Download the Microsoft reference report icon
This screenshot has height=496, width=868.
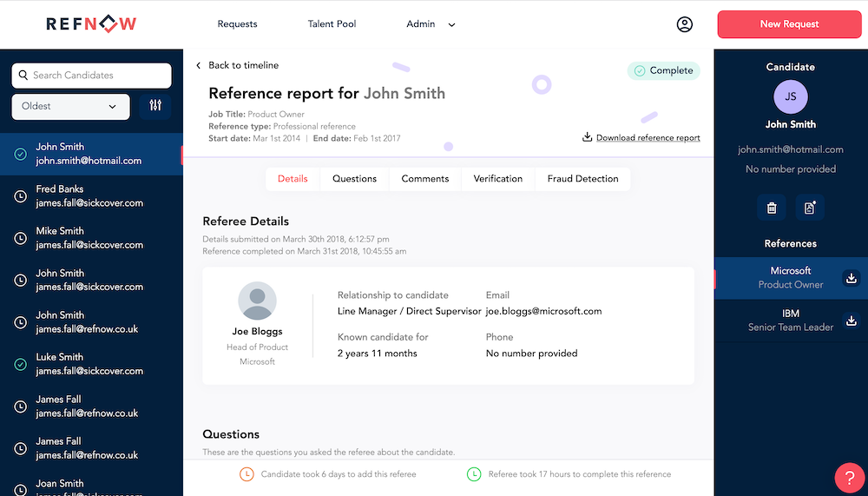pos(852,278)
